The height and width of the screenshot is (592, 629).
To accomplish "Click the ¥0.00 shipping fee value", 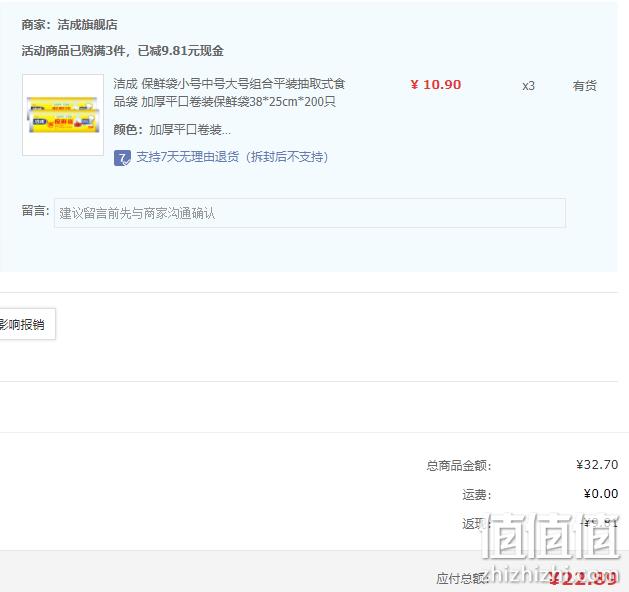I will click(601, 494).
